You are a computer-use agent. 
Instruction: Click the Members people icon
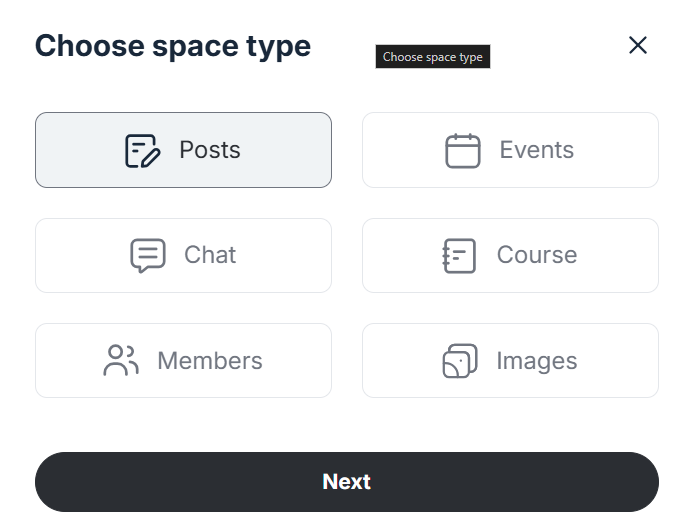(x=121, y=360)
